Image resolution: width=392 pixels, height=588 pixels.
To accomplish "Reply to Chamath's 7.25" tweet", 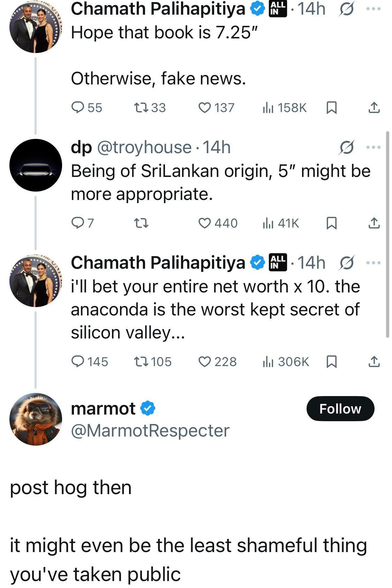I will point(77,107).
